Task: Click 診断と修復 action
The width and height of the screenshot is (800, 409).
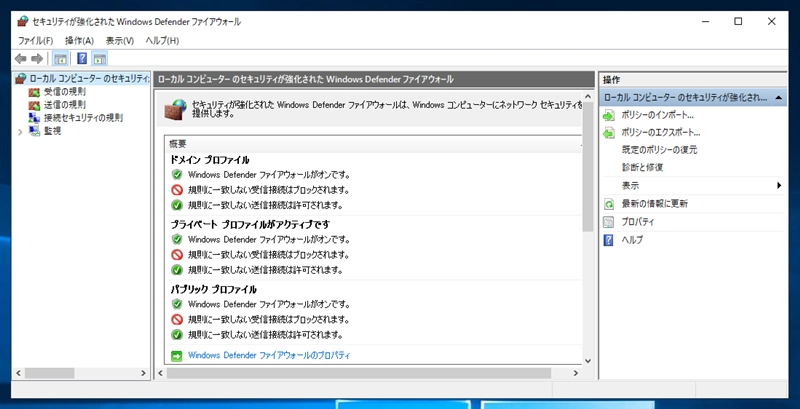Action: click(x=642, y=167)
